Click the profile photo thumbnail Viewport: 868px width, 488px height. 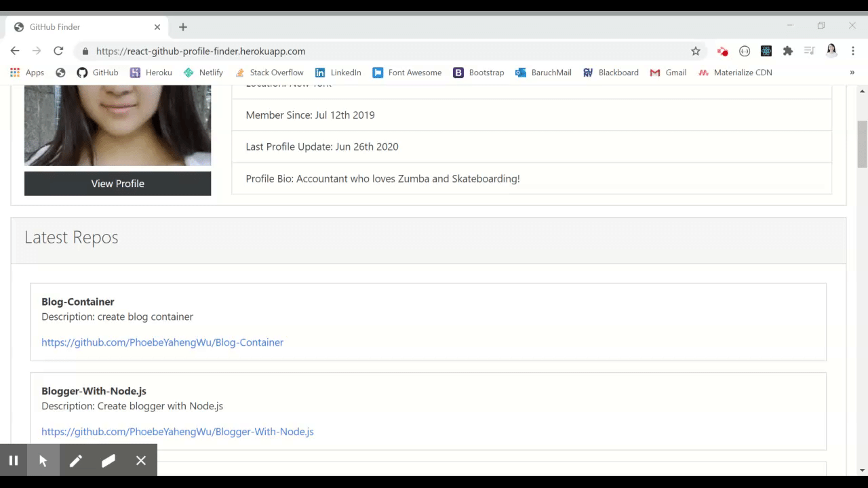coord(117,125)
